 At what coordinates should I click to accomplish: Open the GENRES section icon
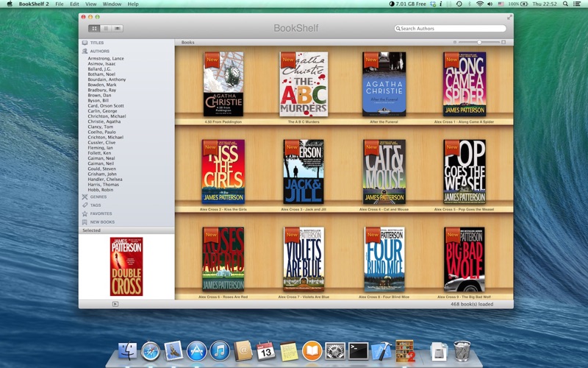pos(85,197)
